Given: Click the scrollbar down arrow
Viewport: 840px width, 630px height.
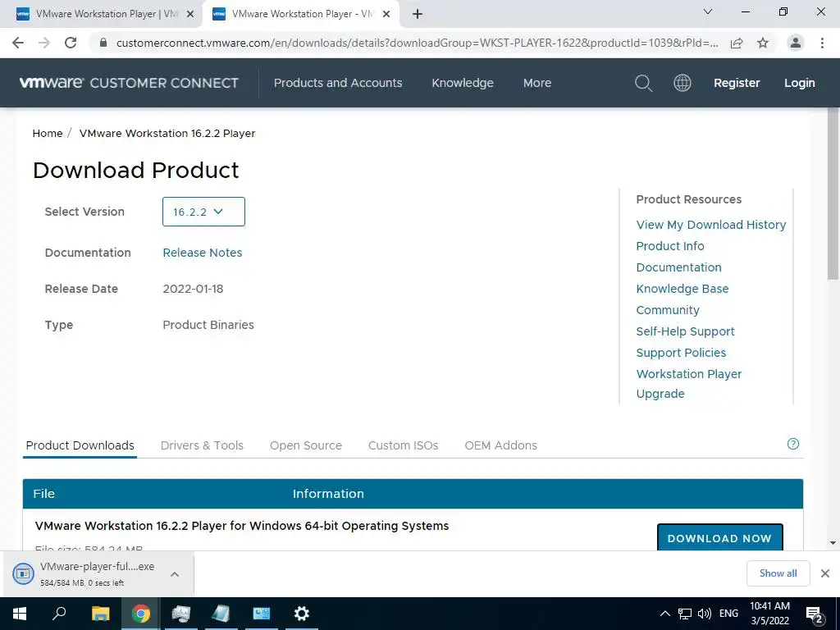Looking at the screenshot, I should 833,543.
